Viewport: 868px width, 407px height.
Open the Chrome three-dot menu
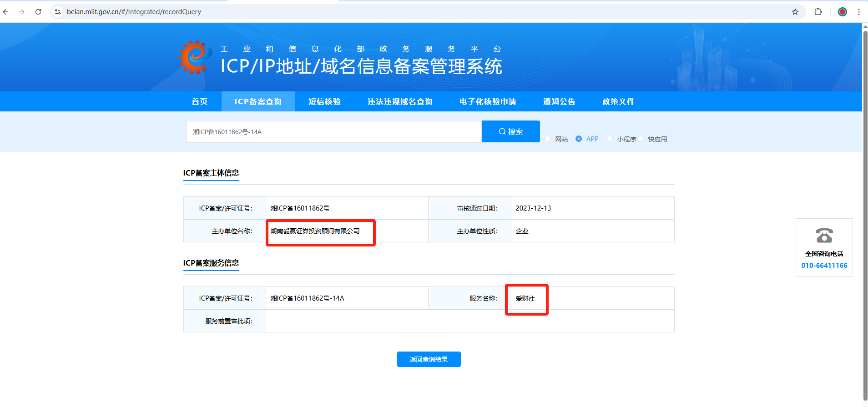tap(859, 12)
